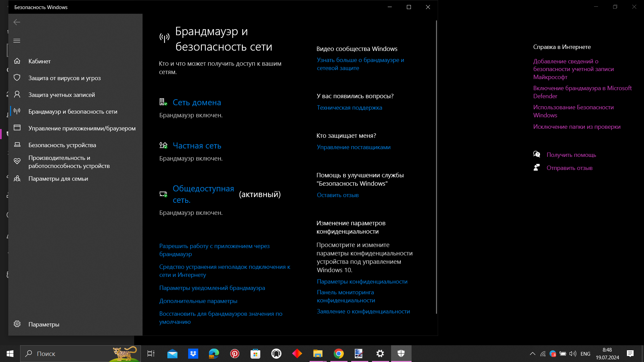Click Дополнительные параметры link
This screenshot has width=644, height=362.
tap(198, 301)
